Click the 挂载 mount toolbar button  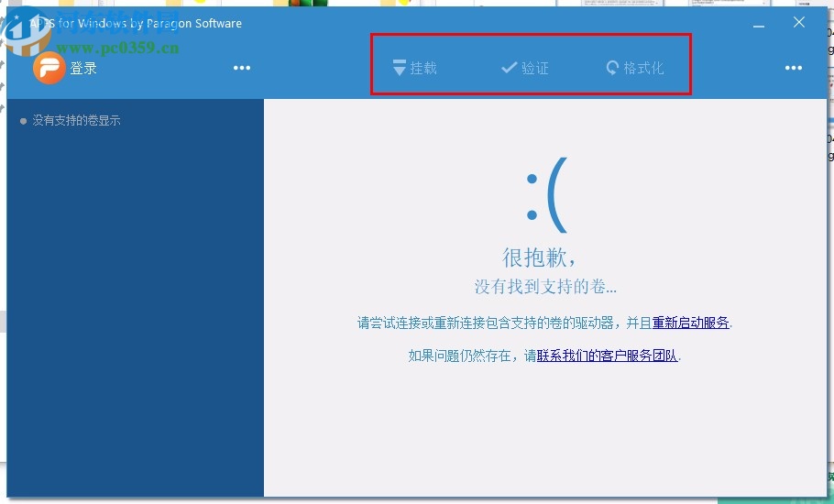[x=414, y=68]
